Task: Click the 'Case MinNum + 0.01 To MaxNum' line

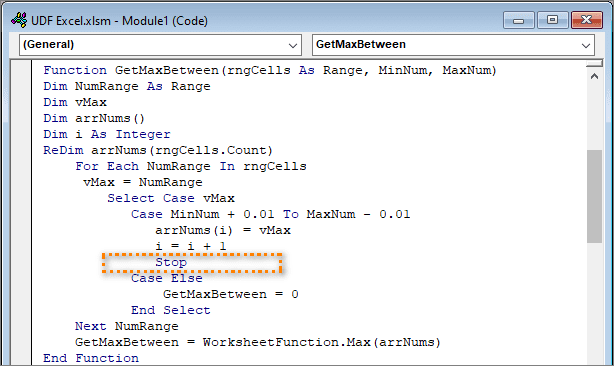Action: pos(271,215)
